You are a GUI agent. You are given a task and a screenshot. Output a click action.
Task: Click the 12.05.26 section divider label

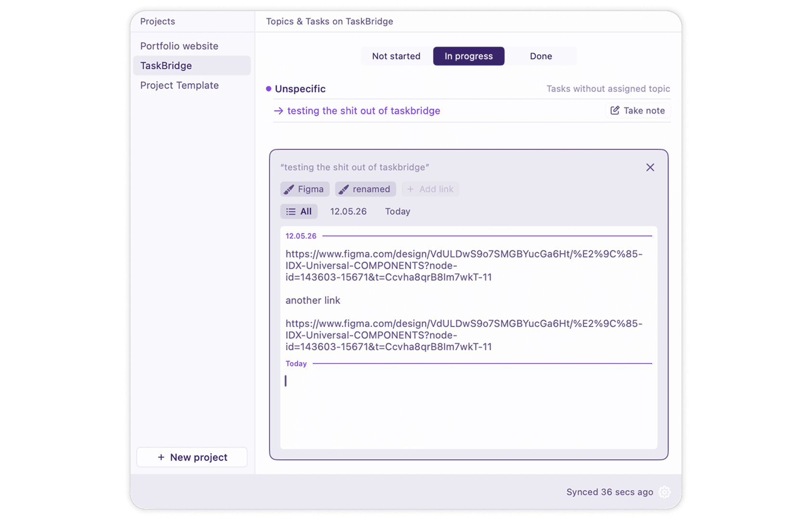tap(301, 236)
